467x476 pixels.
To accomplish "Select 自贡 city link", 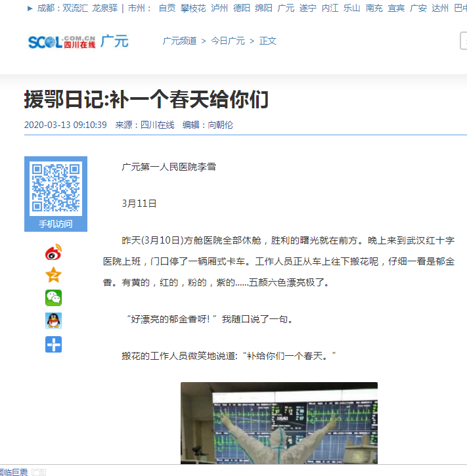I will pos(167,9).
